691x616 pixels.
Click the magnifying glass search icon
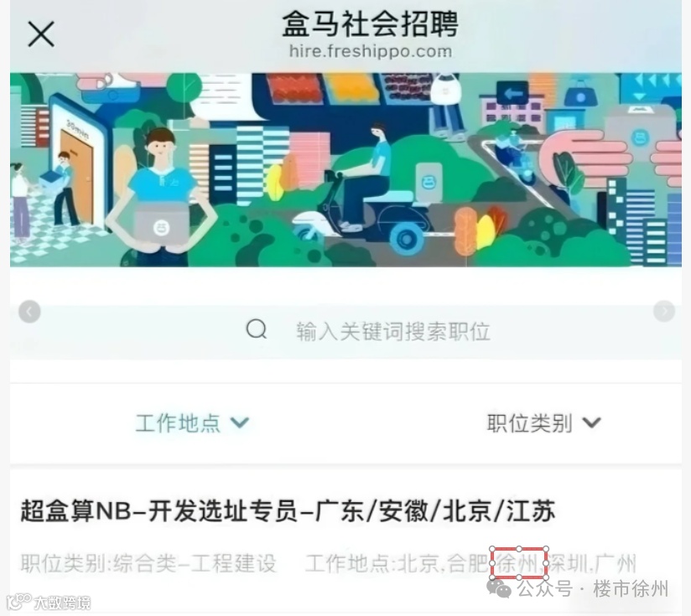(x=257, y=329)
